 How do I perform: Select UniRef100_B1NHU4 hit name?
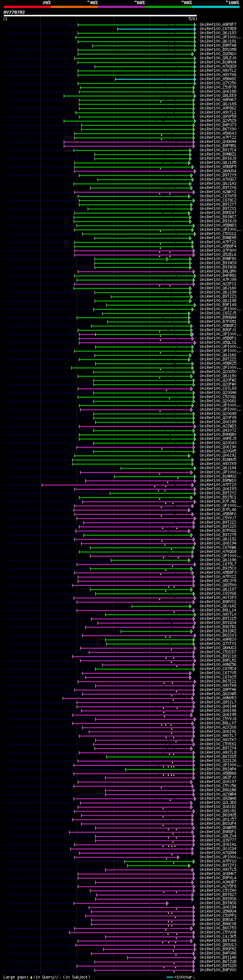[218, 62]
